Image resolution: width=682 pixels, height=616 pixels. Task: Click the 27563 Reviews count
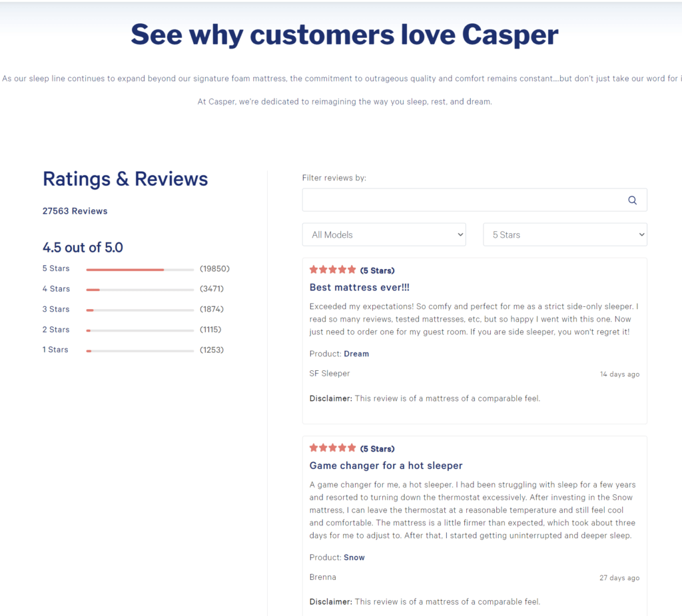tap(75, 210)
